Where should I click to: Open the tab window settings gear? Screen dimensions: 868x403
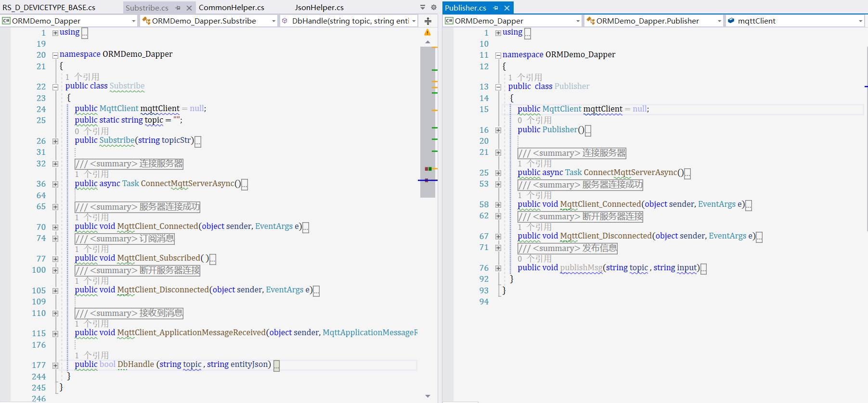click(x=433, y=7)
